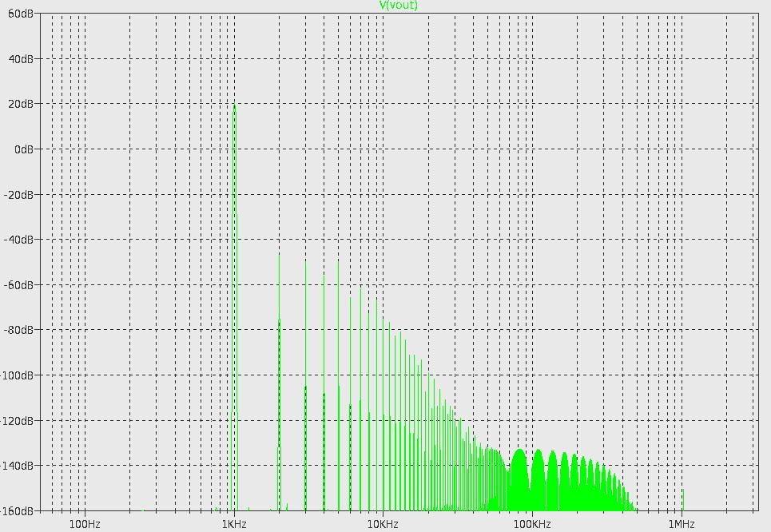Click the V(vout) trace label
Image resolution: width=771 pixels, height=532 pixels.
[x=399, y=6]
